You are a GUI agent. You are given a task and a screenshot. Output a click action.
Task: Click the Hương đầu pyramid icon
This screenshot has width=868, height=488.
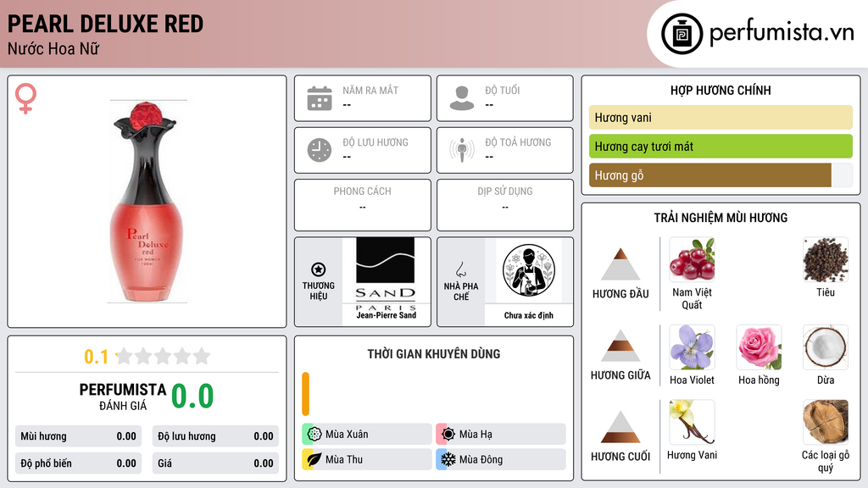click(x=620, y=264)
